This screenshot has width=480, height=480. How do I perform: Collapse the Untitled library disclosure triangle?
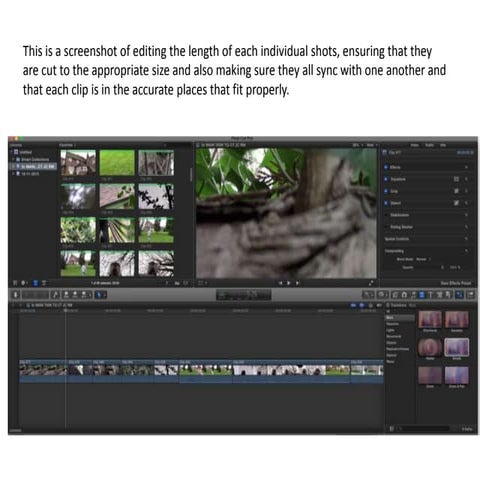(x=12, y=152)
